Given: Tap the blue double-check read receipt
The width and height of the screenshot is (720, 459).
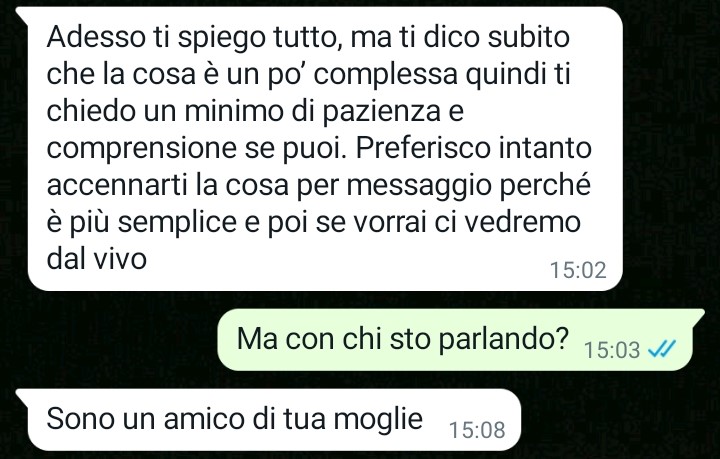Looking at the screenshot, I should (662, 350).
